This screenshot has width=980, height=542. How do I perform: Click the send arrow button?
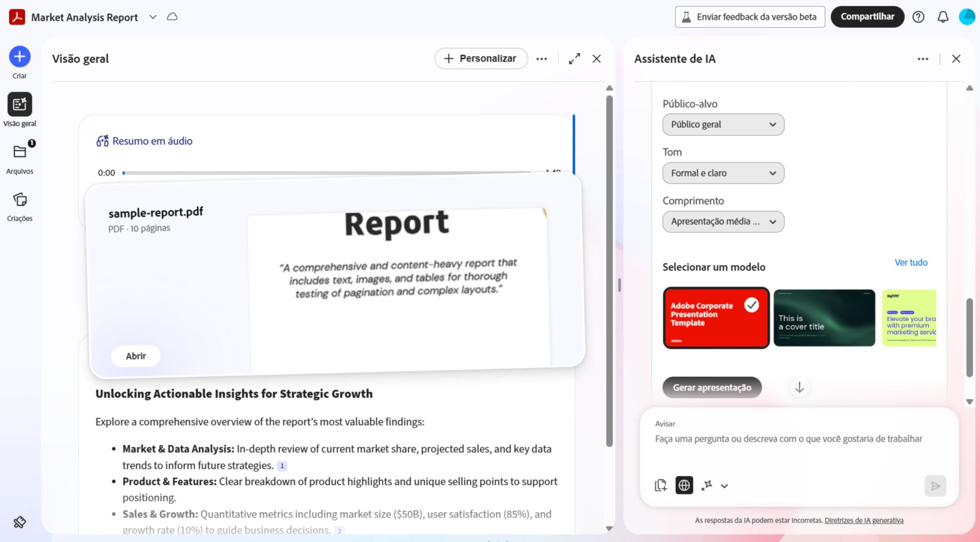[x=935, y=486]
